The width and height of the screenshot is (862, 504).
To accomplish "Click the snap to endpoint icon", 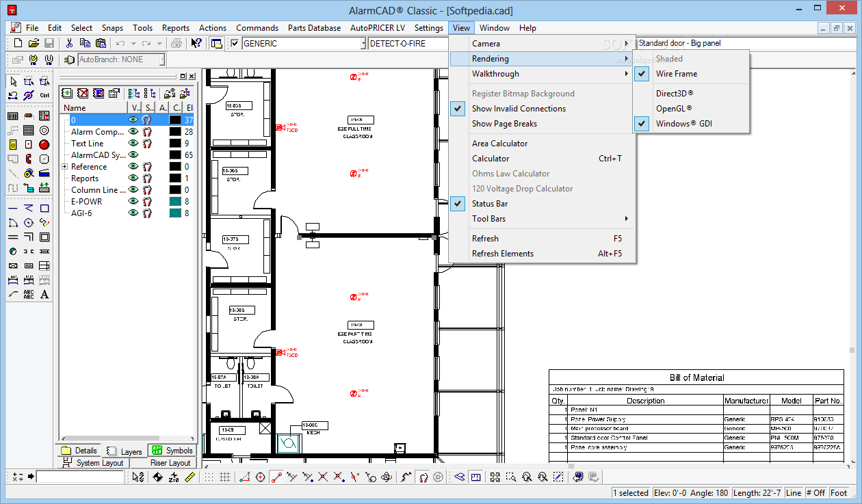I will point(276,477).
